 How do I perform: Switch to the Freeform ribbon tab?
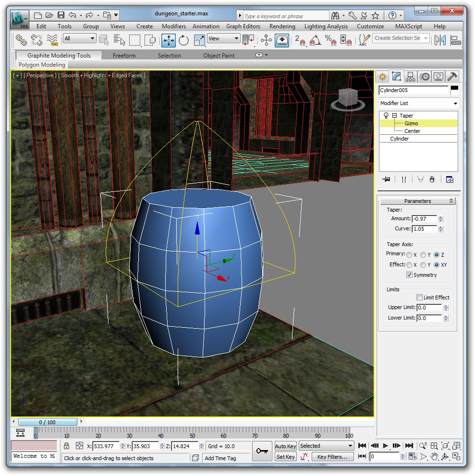point(124,56)
